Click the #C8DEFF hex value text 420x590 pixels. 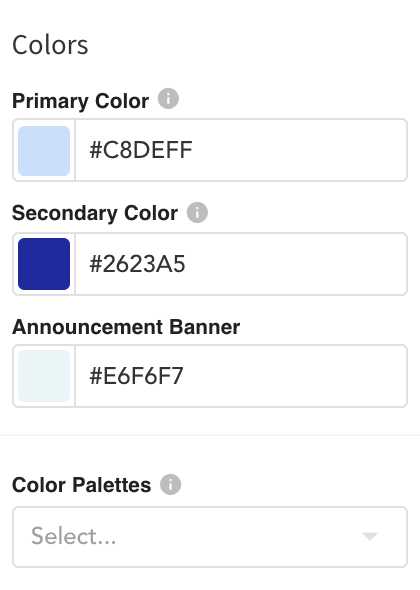point(141,150)
